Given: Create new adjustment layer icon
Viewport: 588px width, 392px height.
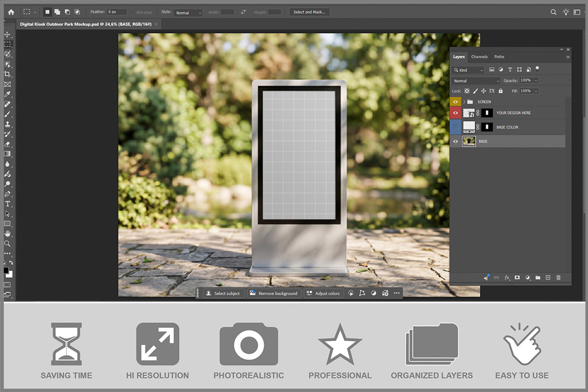Looking at the screenshot, I should 528,277.
